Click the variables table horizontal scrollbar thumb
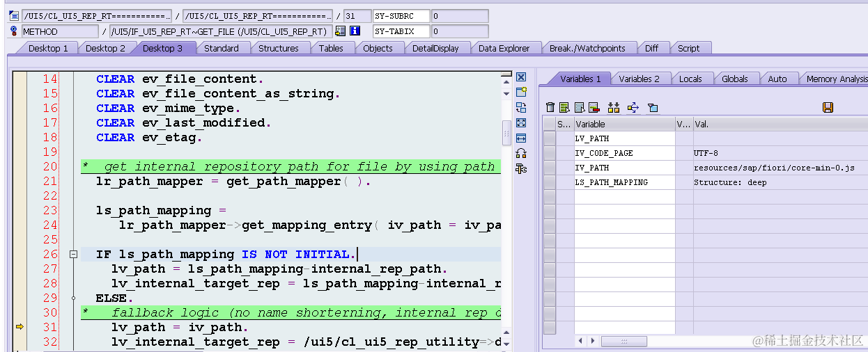 (x=624, y=342)
